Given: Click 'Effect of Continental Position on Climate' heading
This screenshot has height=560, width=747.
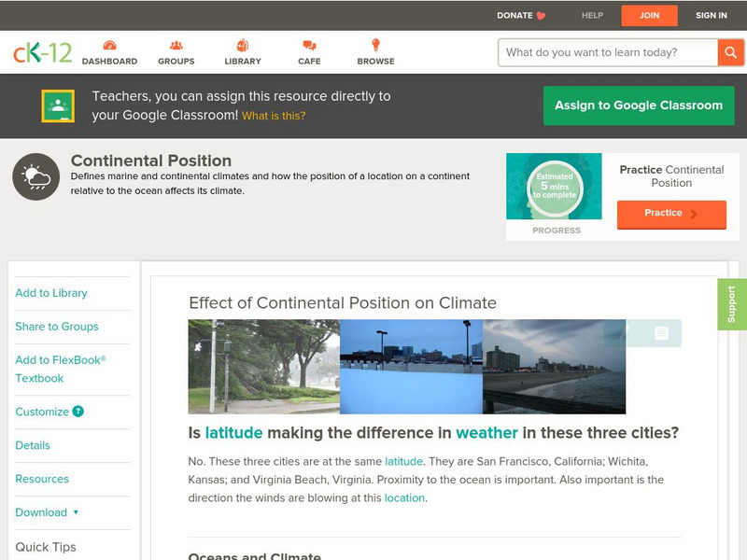Looking at the screenshot, I should [343, 302].
